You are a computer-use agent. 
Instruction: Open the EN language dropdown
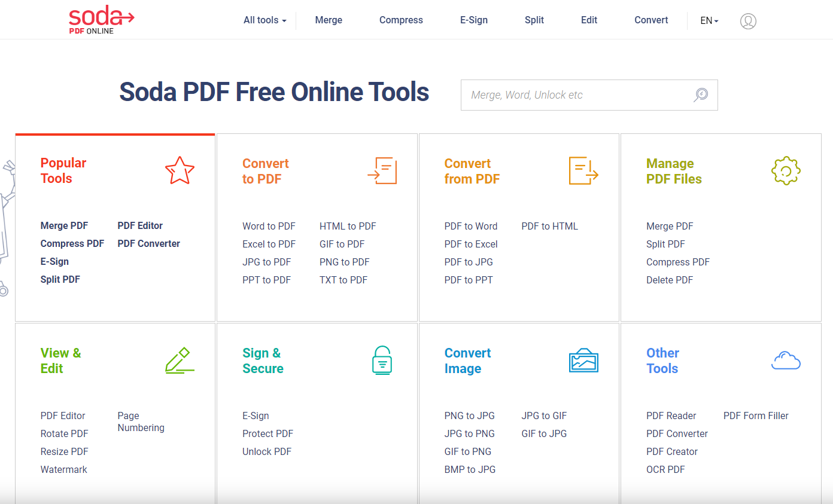click(x=708, y=20)
